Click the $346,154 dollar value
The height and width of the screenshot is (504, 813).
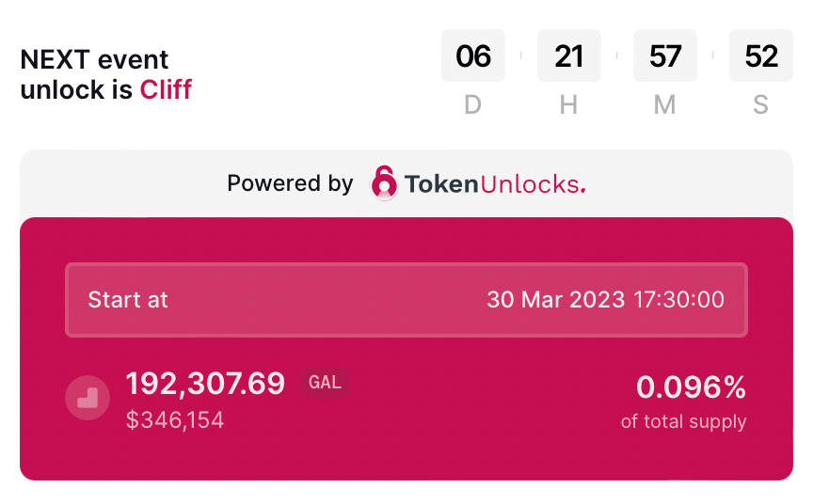tap(175, 419)
